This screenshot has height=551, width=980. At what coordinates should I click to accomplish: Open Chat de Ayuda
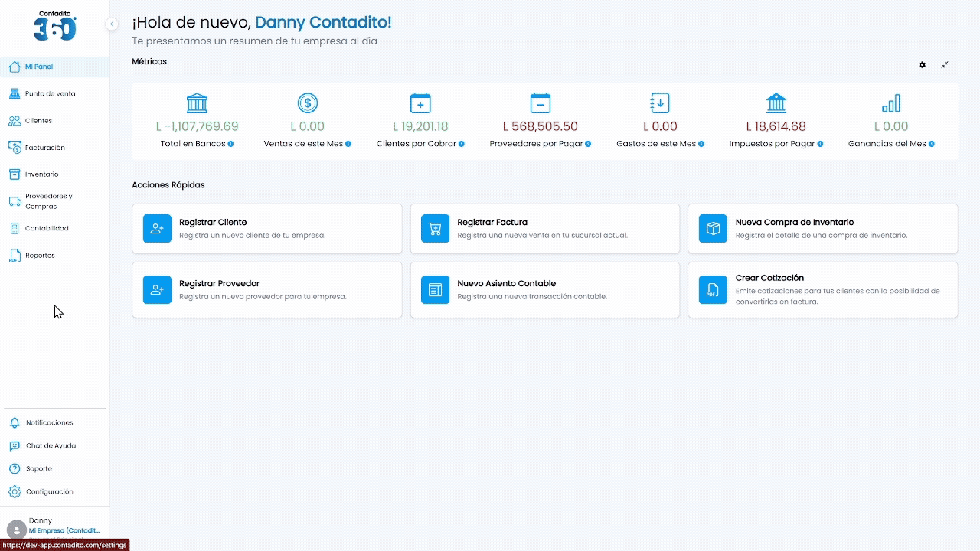[x=54, y=445]
